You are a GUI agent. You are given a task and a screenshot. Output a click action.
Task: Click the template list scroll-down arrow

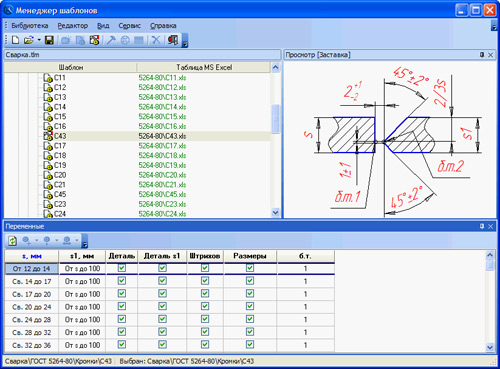tap(275, 212)
